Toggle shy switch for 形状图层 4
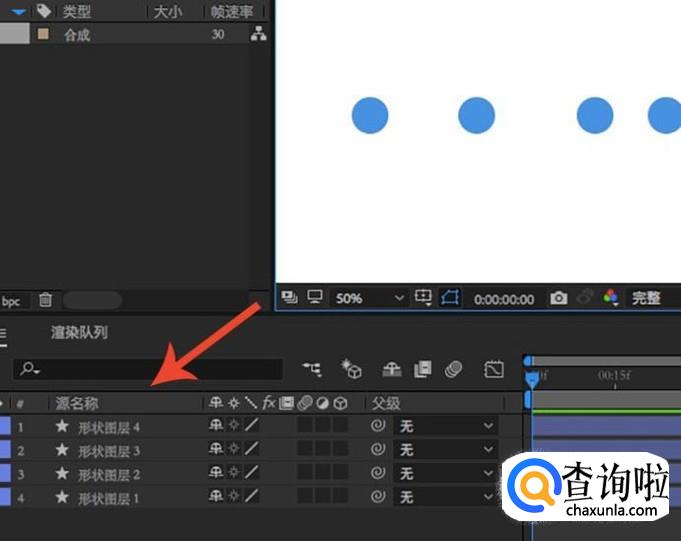 point(215,426)
